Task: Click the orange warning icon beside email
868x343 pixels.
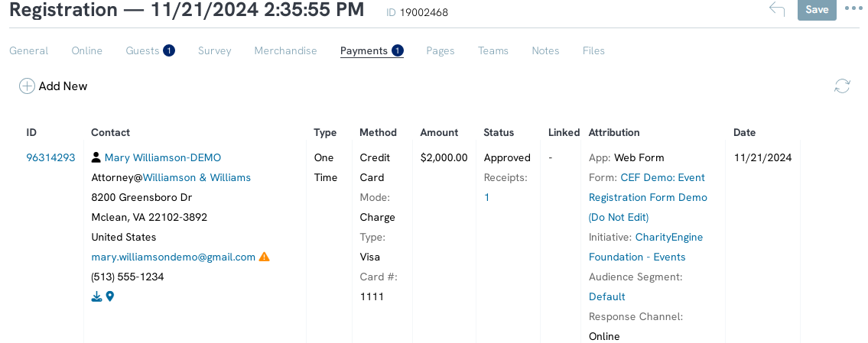Action: 265,257
